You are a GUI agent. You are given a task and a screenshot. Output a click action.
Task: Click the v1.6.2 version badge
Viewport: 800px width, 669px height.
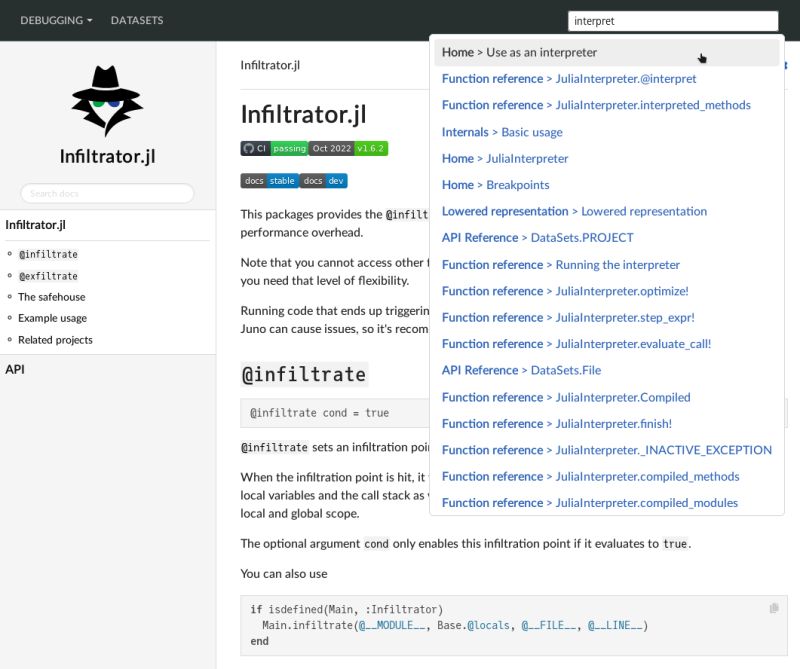point(371,147)
